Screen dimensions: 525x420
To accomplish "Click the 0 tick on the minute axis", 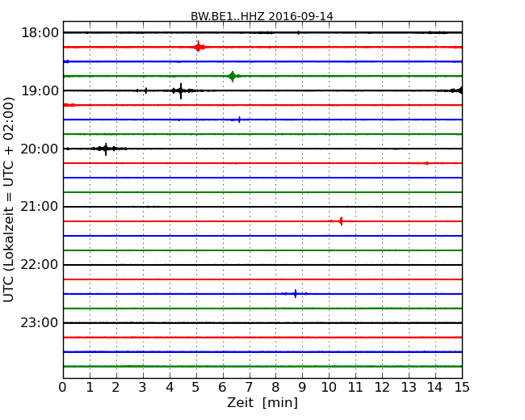I will point(63,387).
